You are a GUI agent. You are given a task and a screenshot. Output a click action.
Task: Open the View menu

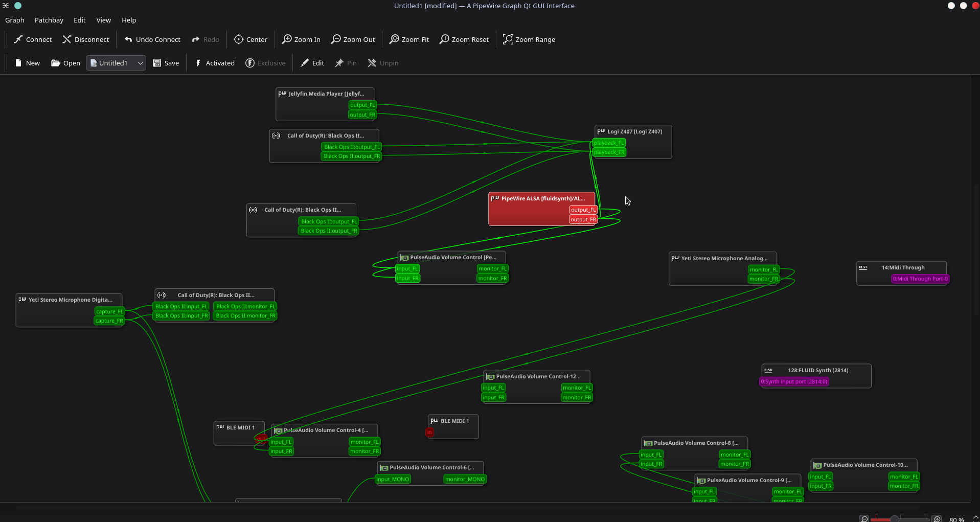[x=103, y=20]
